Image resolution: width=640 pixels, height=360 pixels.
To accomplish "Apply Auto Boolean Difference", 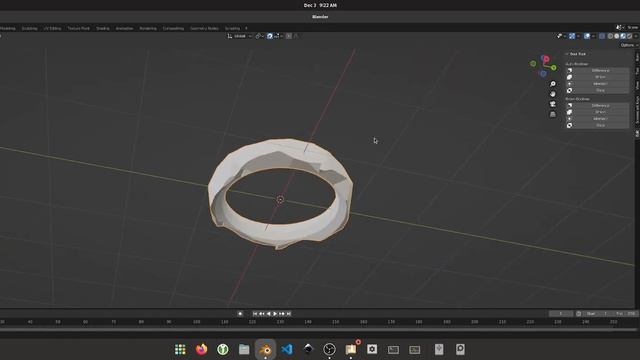I will (597, 70).
